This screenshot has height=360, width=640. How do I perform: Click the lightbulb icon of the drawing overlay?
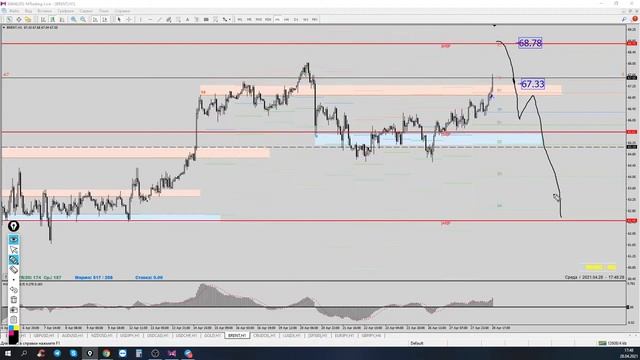pos(13,226)
